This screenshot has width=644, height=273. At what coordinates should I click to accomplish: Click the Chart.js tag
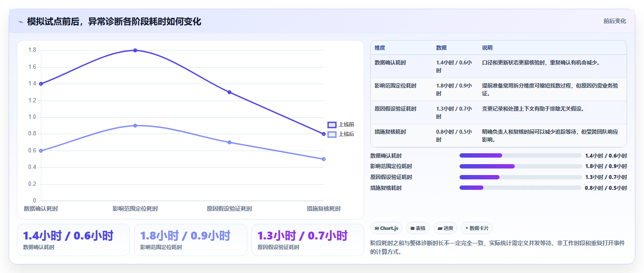386,228
